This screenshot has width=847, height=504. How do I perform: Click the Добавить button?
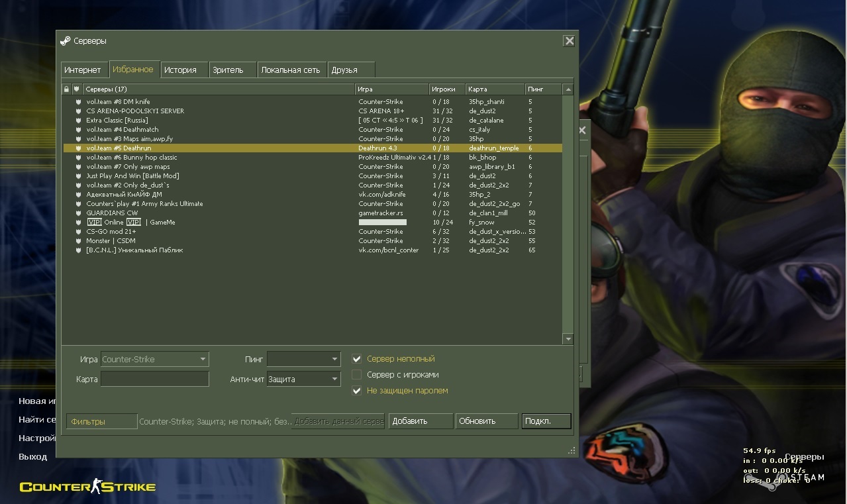point(421,421)
